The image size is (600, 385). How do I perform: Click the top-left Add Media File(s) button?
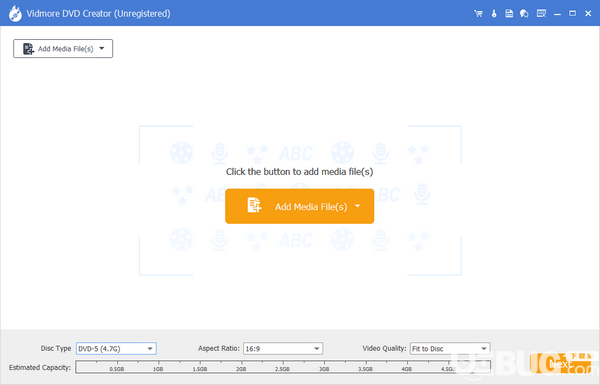(x=63, y=49)
